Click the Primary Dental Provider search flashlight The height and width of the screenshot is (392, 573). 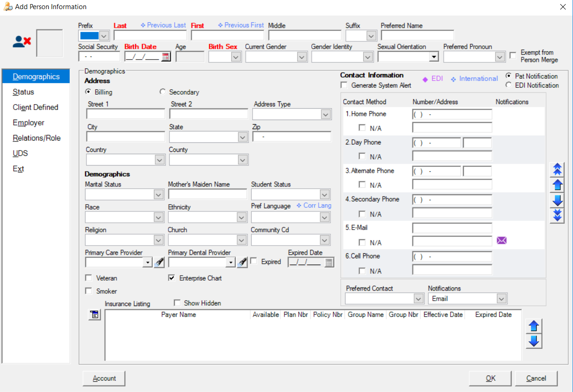pos(243,262)
